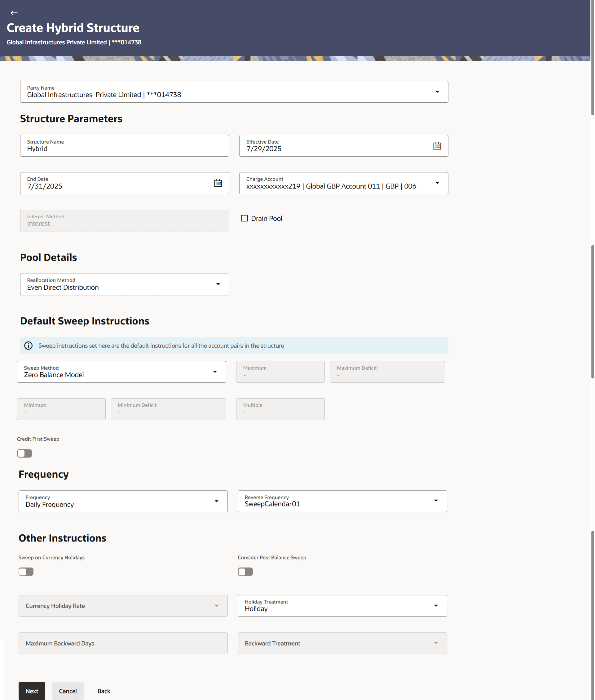Click the Reverse Frequency dropdown arrow
Viewport: 595px width, 700px height.
tap(436, 501)
